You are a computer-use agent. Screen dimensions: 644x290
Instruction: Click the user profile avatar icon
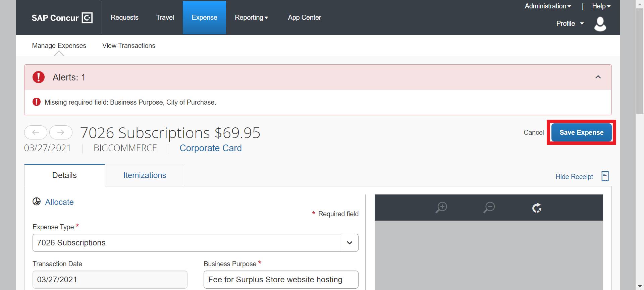coord(600,24)
